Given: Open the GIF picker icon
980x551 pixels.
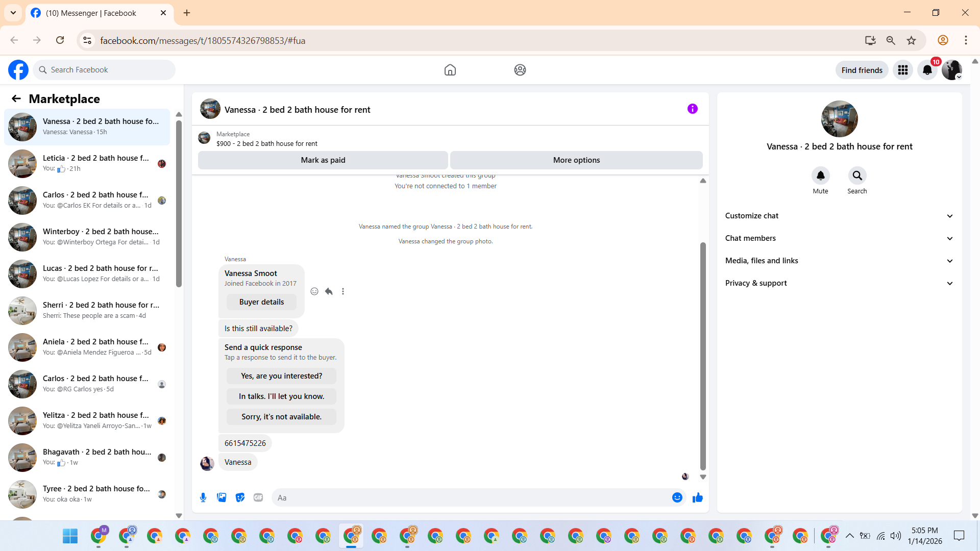Looking at the screenshot, I should [258, 497].
